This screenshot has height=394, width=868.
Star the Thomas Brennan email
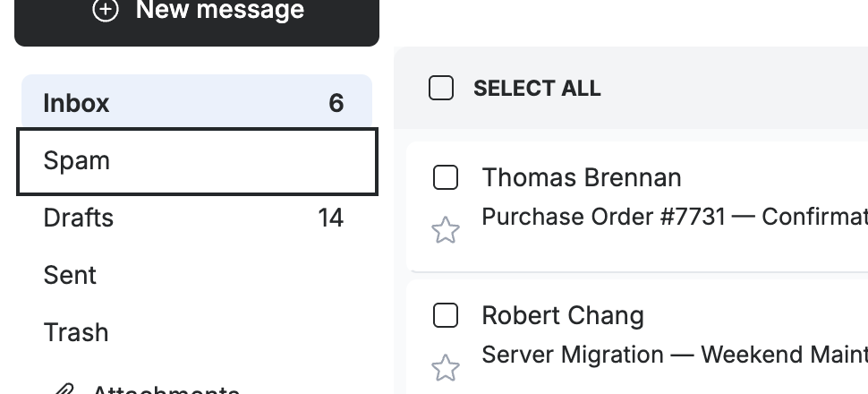[x=446, y=230]
